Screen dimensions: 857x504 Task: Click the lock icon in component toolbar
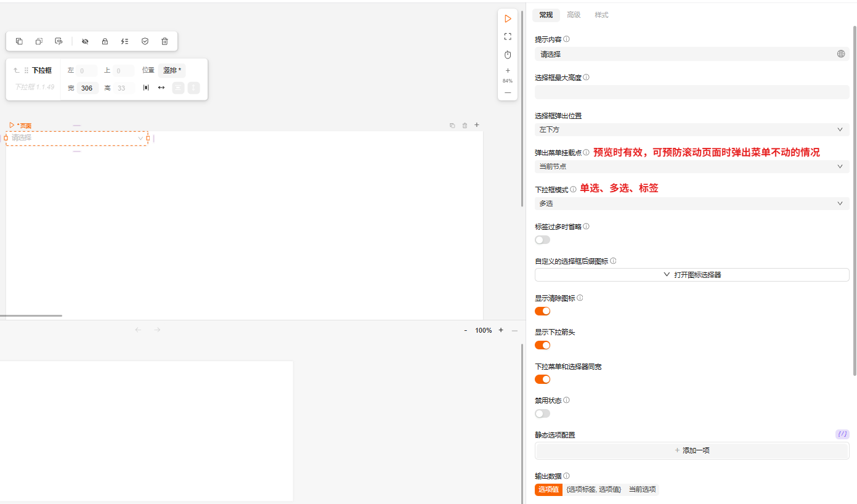coord(105,41)
